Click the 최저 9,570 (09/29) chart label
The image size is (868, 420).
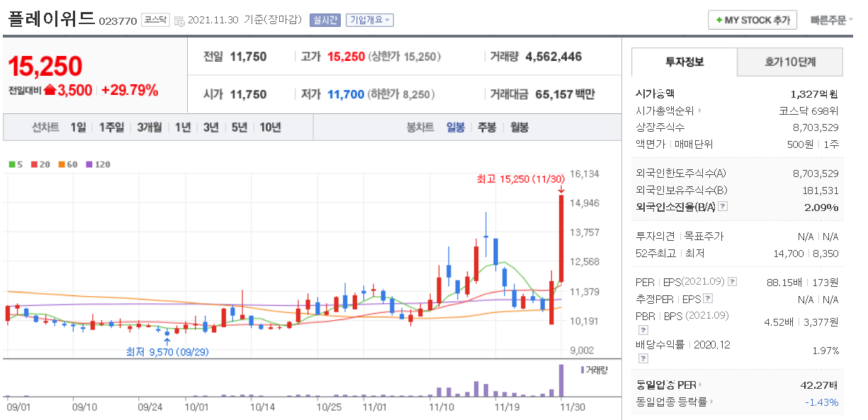click(x=167, y=351)
